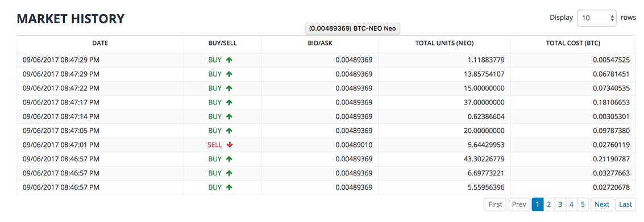The width and height of the screenshot is (644, 222).
Task: Click total units 0.62386604
Action: point(486,116)
